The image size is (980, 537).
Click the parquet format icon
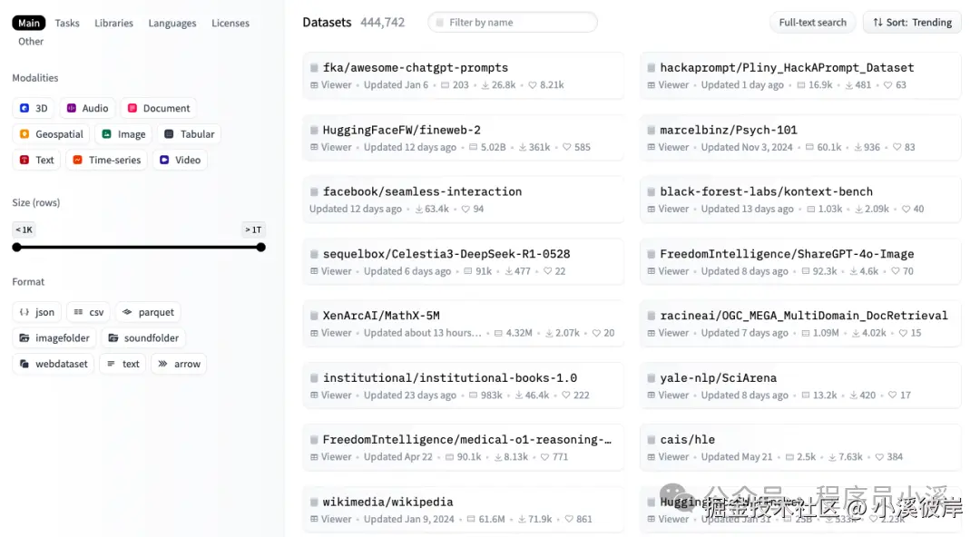pos(127,312)
